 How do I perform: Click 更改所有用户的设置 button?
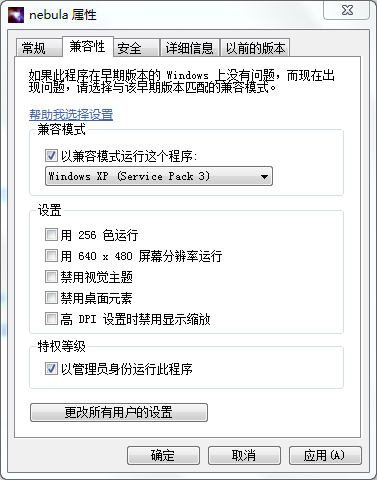point(119,412)
